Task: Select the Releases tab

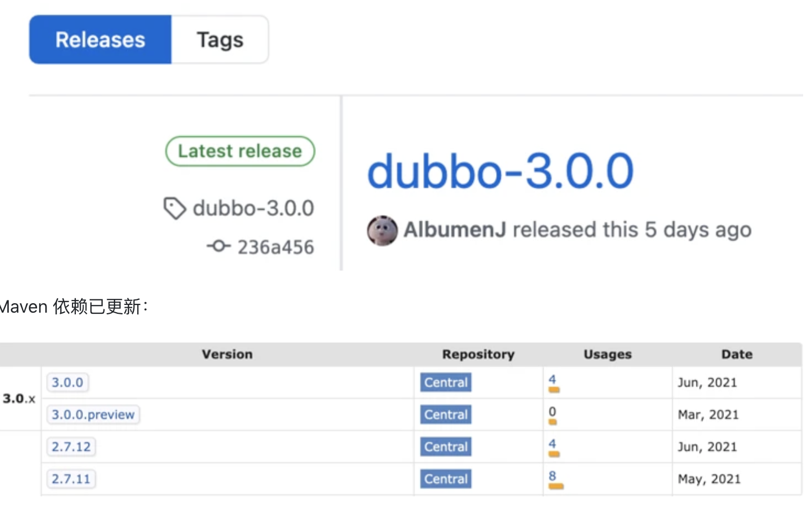Action: click(x=100, y=39)
